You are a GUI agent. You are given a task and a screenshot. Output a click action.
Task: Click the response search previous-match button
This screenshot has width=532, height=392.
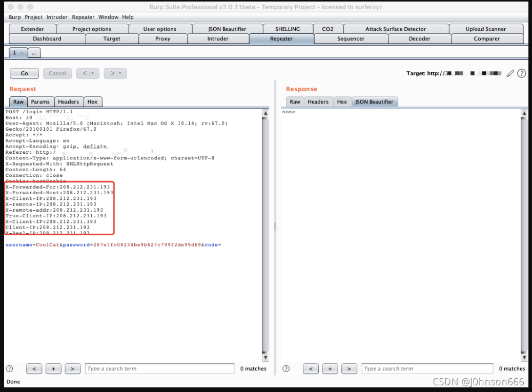tap(311, 368)
